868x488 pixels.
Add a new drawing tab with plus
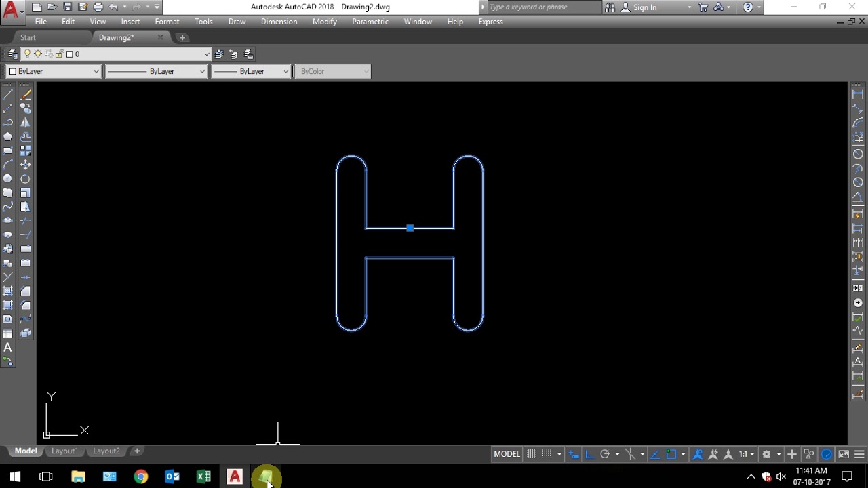[182, 38]
